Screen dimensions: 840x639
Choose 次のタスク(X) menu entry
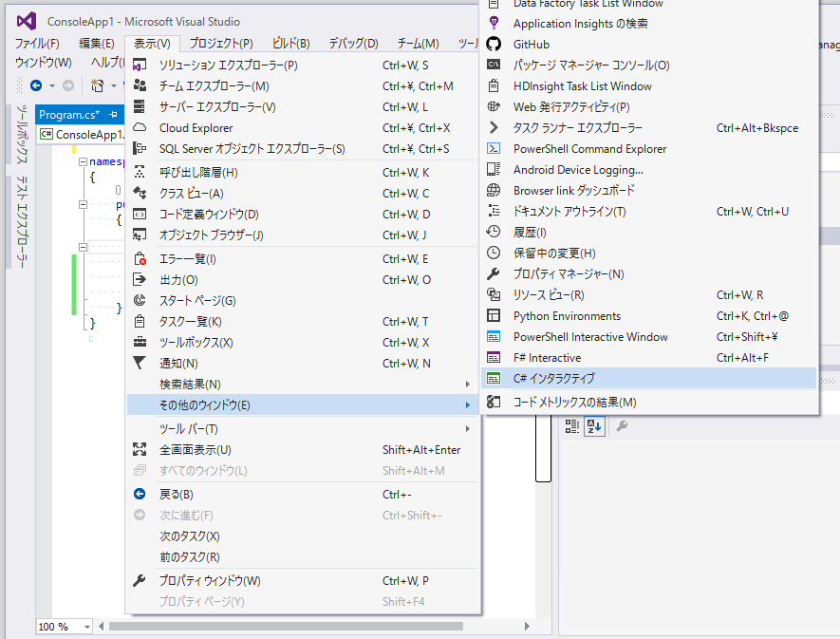tap(303, 536)
